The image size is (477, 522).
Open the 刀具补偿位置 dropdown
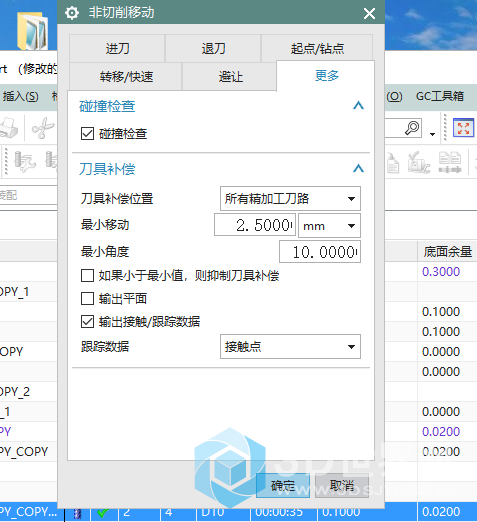point(290,199)
